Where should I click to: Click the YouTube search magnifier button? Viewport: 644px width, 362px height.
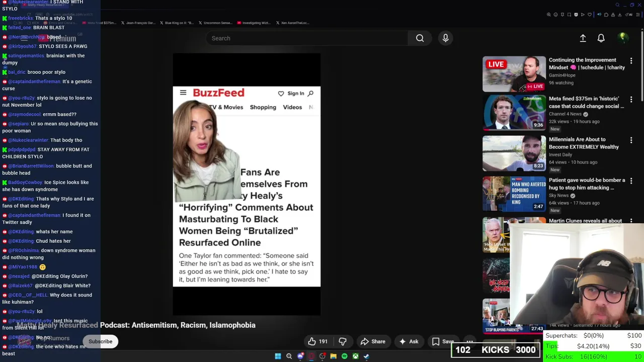pos(420,38)
